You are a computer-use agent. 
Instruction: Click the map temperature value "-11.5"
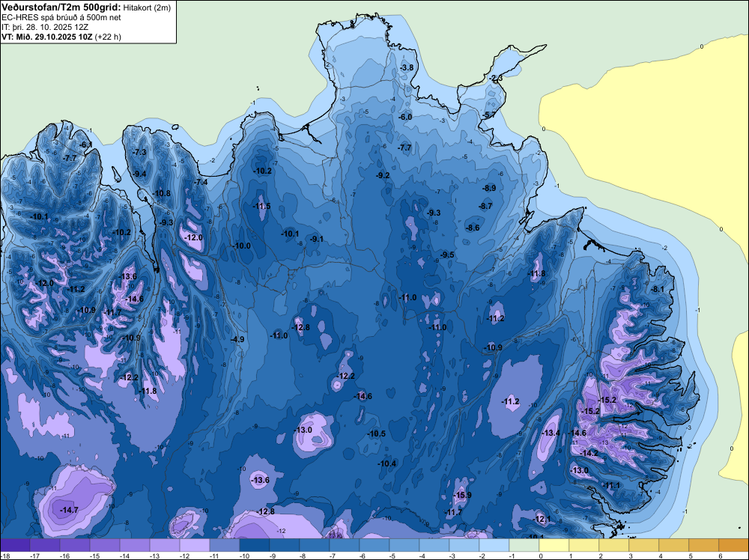[261, 206]
